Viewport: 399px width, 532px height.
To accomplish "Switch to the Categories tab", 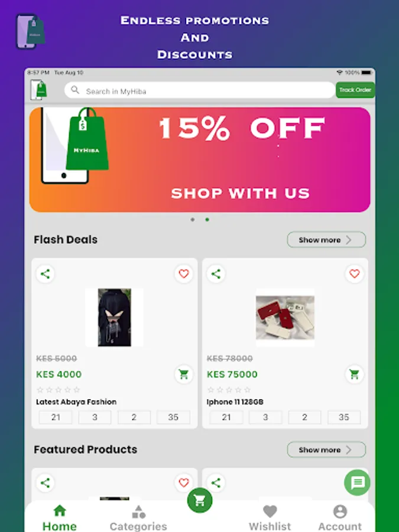I will (x=138, y=518).
